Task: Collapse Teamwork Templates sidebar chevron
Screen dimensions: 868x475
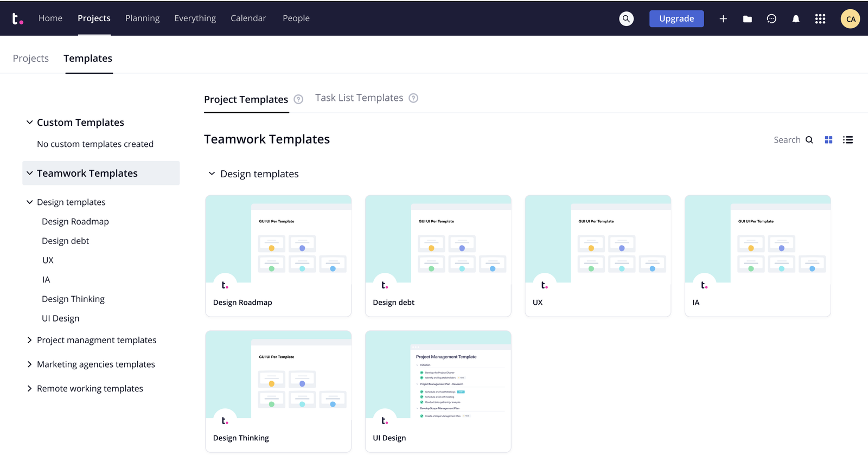Action: (x=29, y=174)
